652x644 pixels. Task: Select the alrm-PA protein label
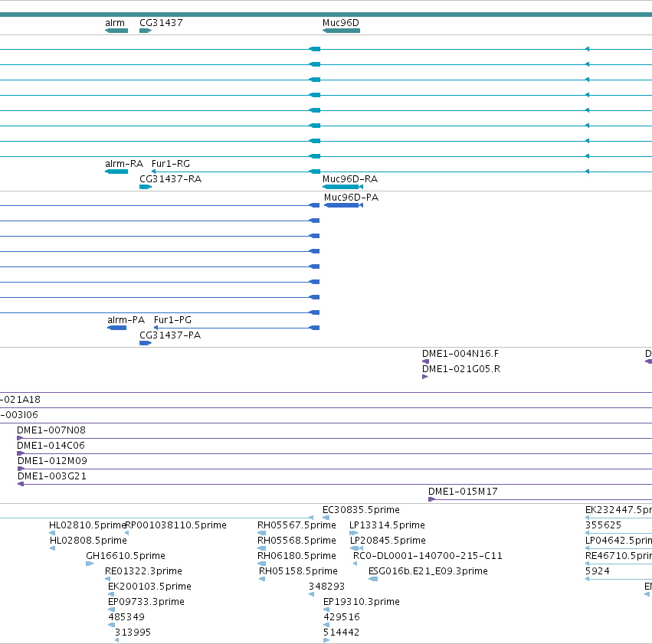pos(126,320)
